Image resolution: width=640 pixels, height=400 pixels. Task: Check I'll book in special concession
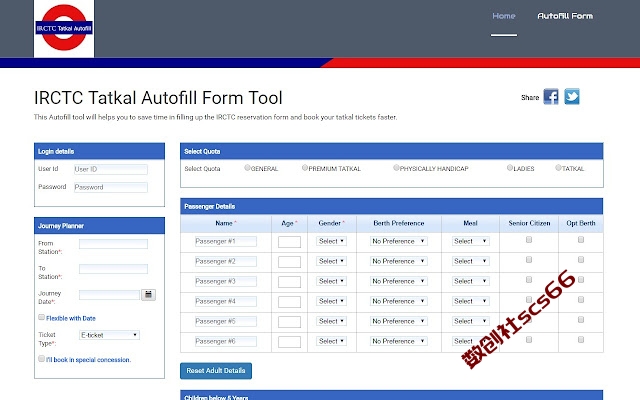pyautogui.click(x=41, y=358)
